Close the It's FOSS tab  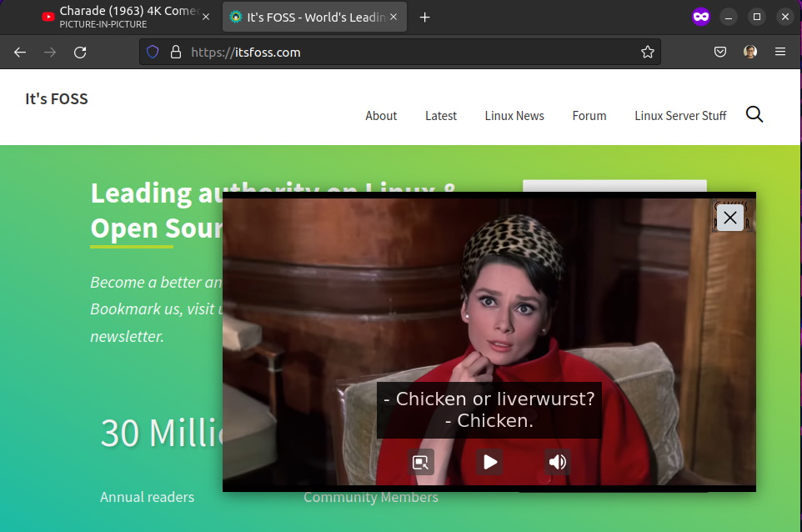393,18
